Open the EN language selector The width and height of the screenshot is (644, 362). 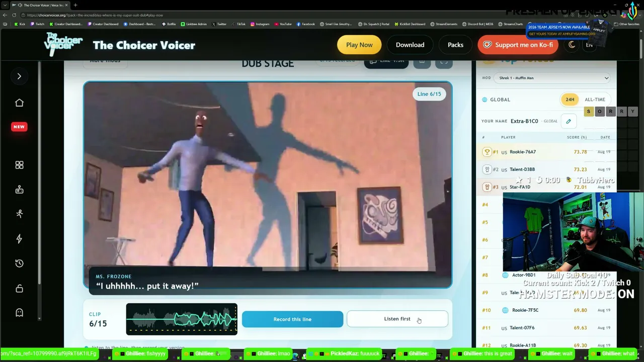tap(589, 45)
